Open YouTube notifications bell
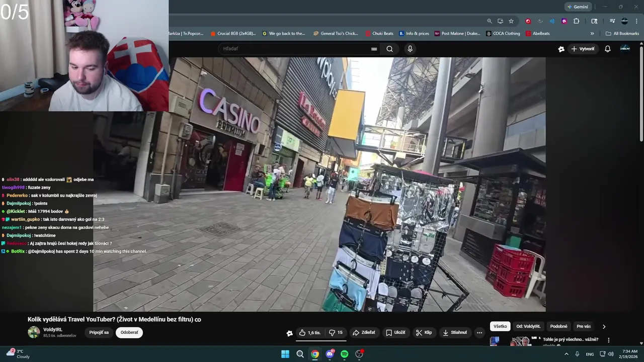Image resolution: width=644 pixels, height=362 pixels. pos(608,49)
